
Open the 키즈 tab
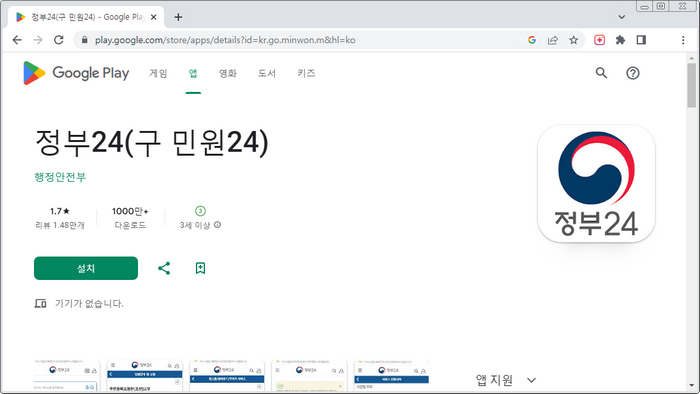pos(306,73)
